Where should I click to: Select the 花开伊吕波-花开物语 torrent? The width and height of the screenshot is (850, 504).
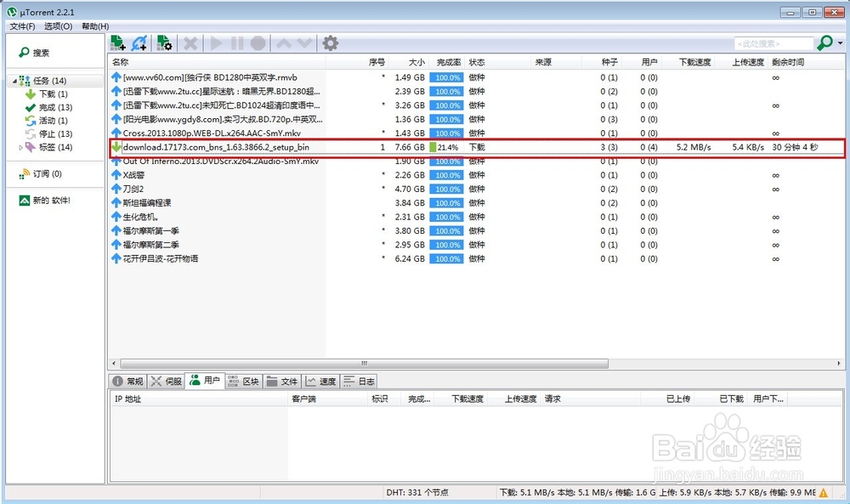point(477,259)
